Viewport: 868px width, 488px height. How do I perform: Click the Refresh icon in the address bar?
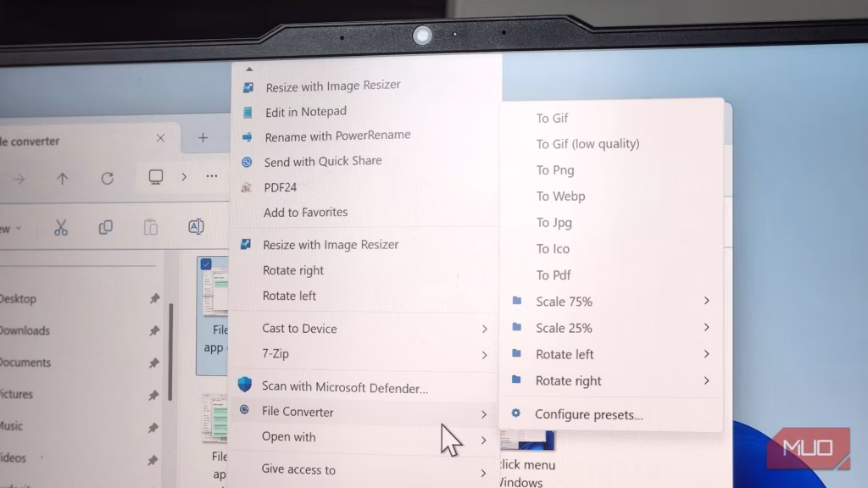pyautogui.click(x=108, y=179)
